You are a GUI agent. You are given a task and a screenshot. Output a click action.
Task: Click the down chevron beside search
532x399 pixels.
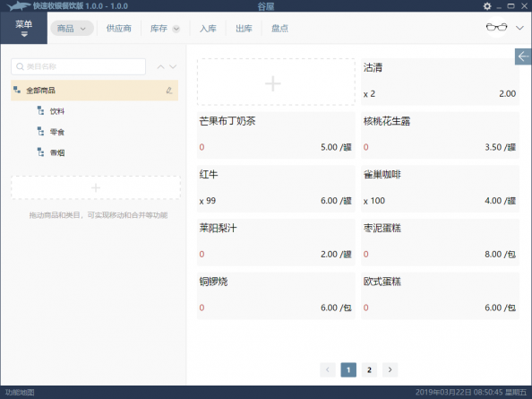click(x=173, y=67)
